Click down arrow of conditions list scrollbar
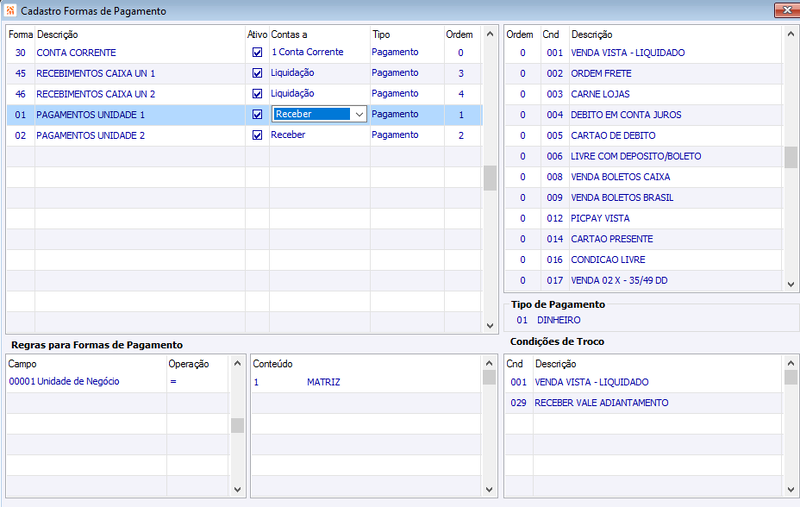This screenshot has width=800, height=507. click(790, 284)
